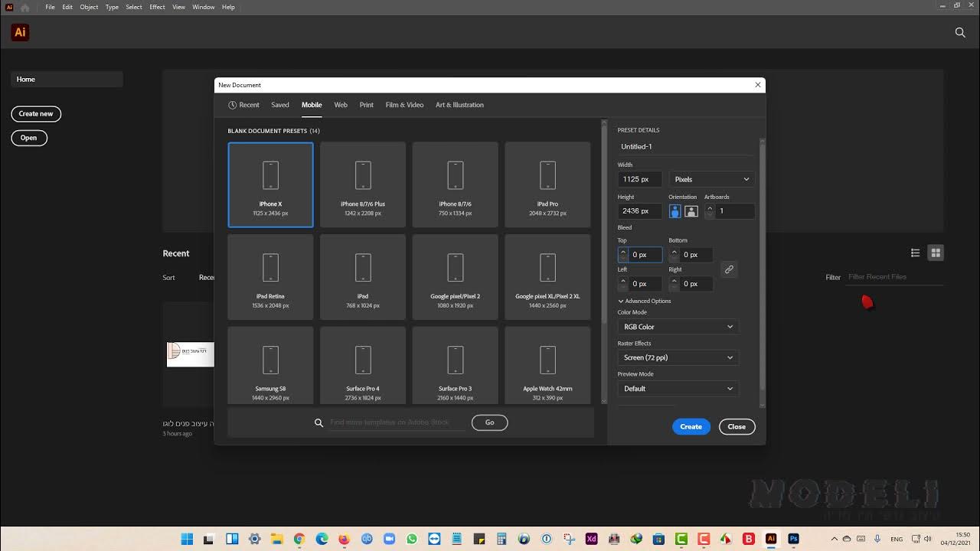
Task: Click the Create button
Action: point(691,427)
